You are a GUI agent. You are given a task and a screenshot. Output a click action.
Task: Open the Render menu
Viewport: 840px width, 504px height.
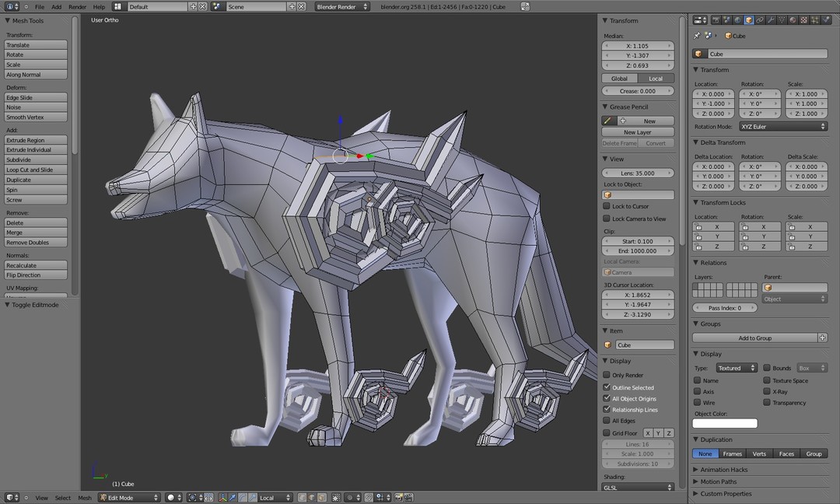pos(77,7)
